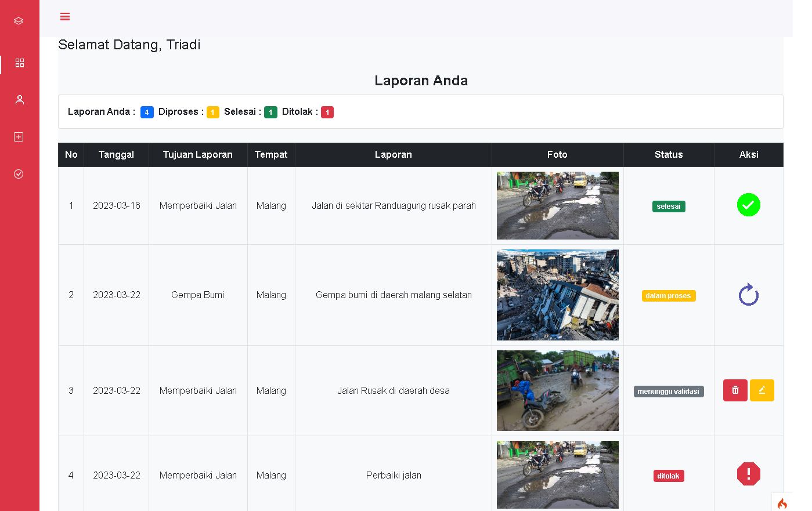Click the add report plus icon in sidebar
This screenshot has height=511, width=812.
pyautogui.click(x=19, y=137)
